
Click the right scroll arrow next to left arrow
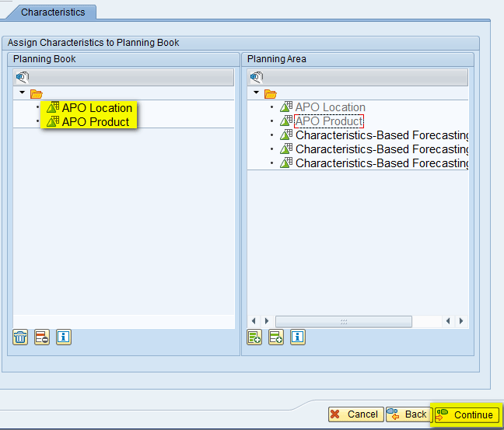tap(267, 321)
